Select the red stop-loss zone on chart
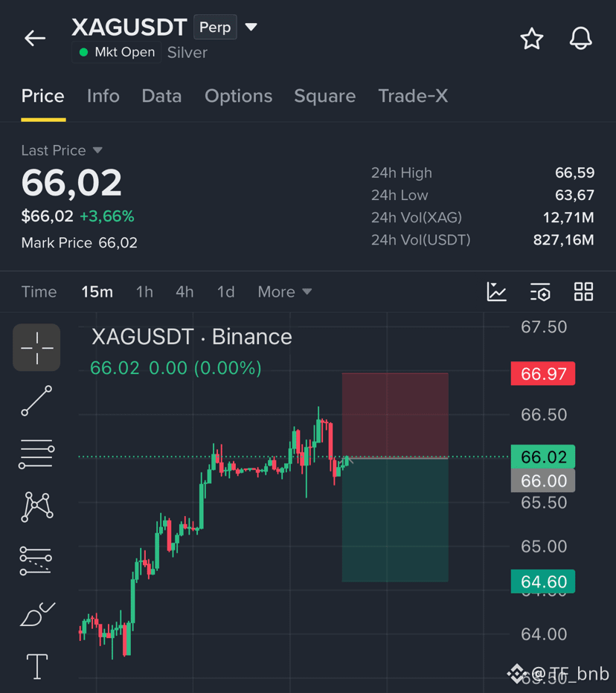 395,416
